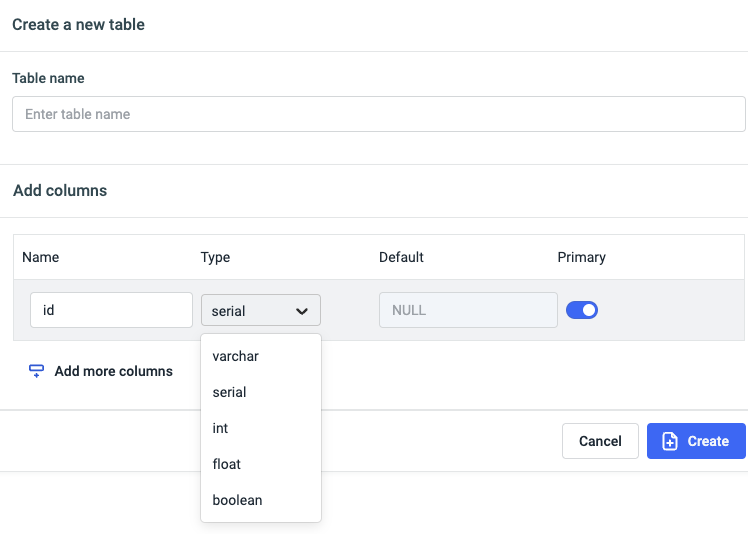
Task: Click the Primary column header
Action: (582, 257)
